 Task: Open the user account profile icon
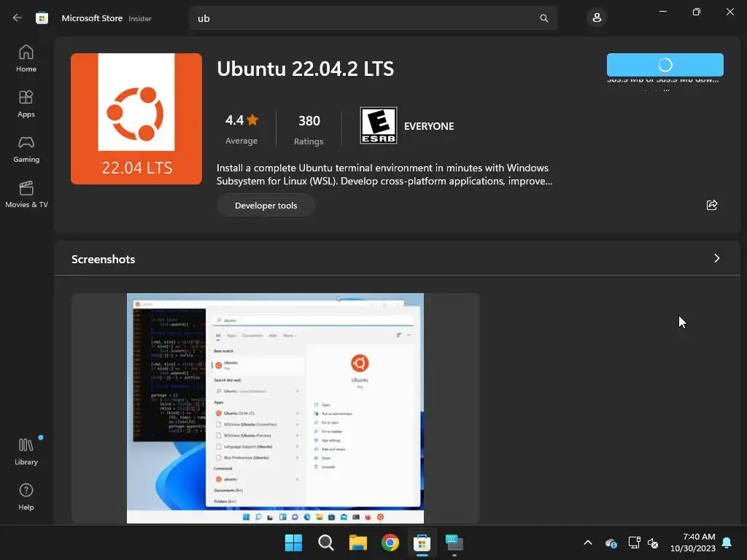pos(597,18)
